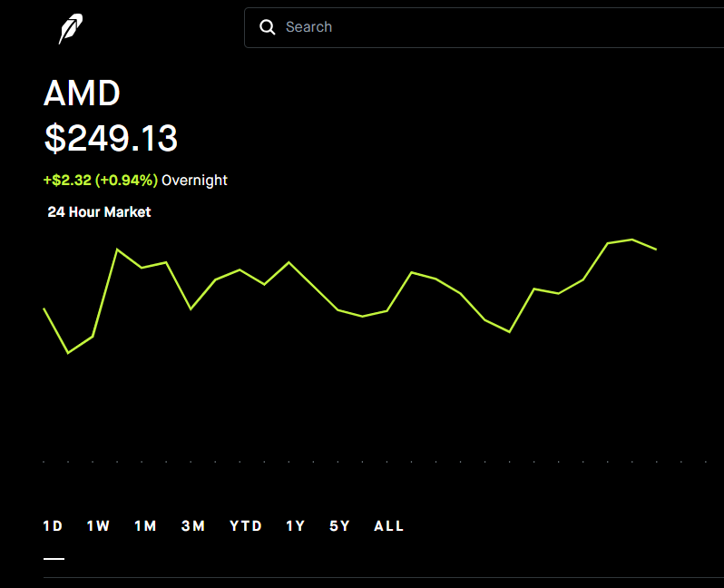Click the $249.13 price text
724x588 pixels.
pyautogui.click(x=111, y=138)
